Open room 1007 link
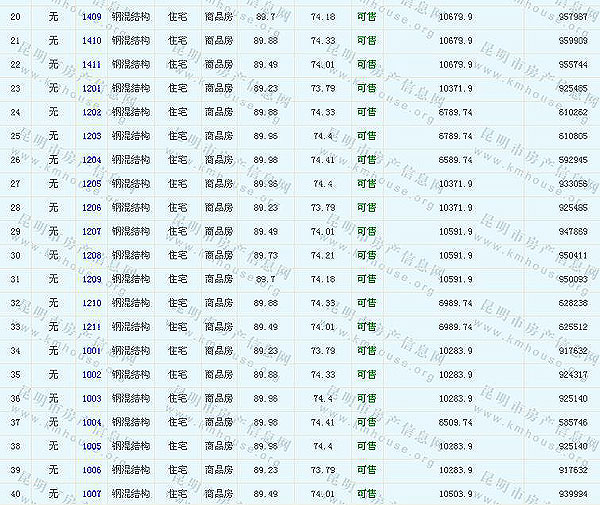 (x=91, y=494)
